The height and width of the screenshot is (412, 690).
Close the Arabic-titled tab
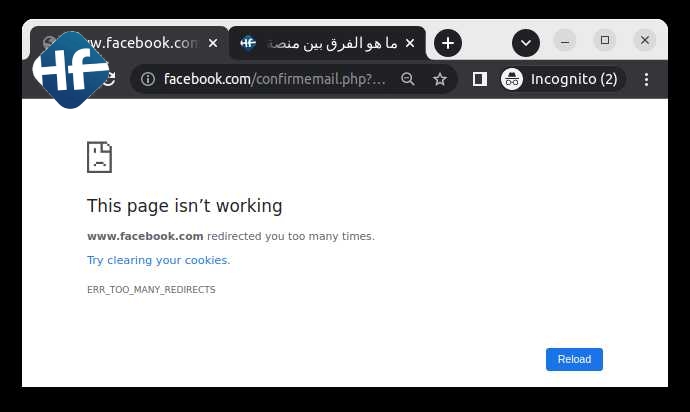409,43
